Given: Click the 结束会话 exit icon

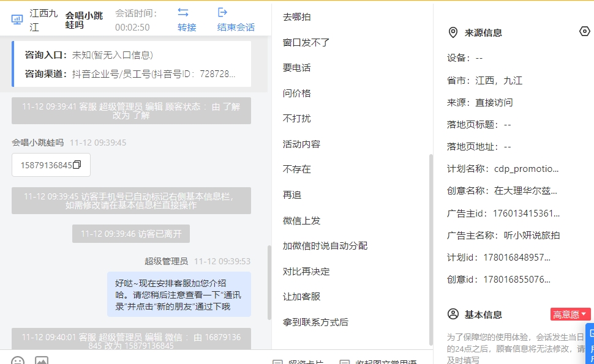Looking at the screenshot, I should [222, 12].
